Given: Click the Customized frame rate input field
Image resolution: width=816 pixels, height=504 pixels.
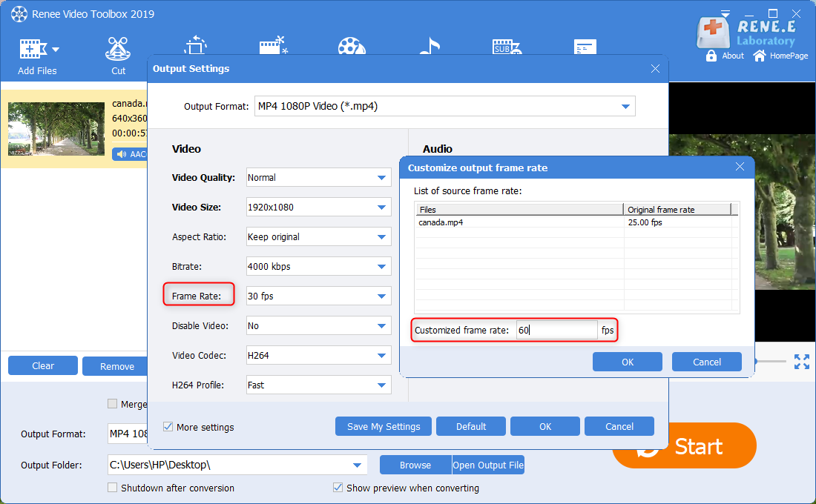Looking at the screenshot, I should coord(557,330).
